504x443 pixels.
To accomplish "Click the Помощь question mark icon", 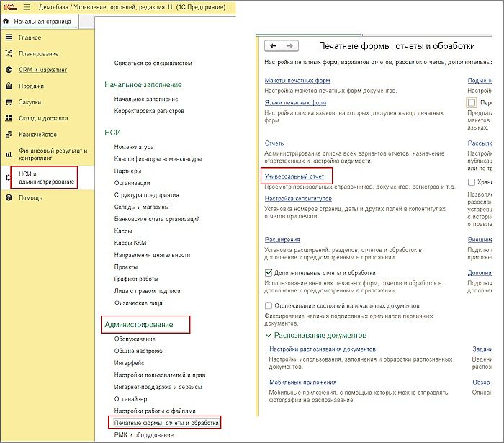I will click(9, 197).
